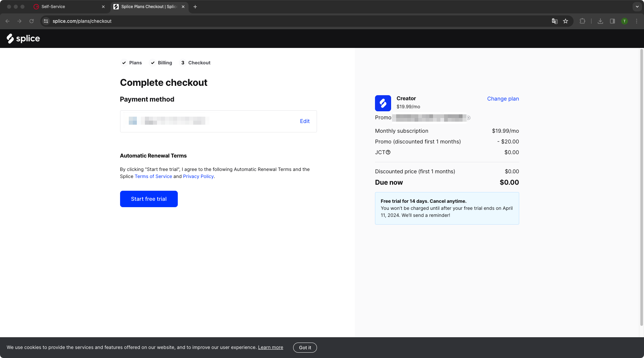The image size is (644, 358).
Task: Bookmark this page with the star icon
Action: (x=566, y=21)
